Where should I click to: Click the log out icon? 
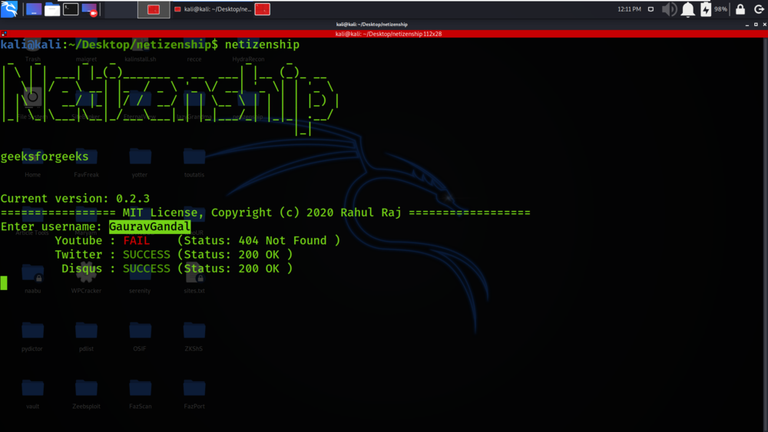pyautogui.click(x=759, y=9)
